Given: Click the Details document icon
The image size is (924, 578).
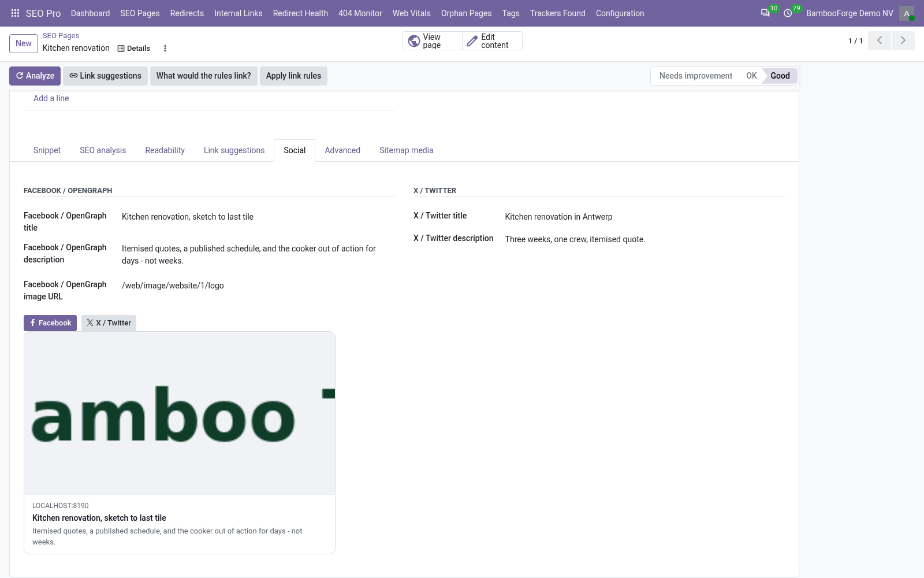Looking at the screenshot, I should [121, 49].
